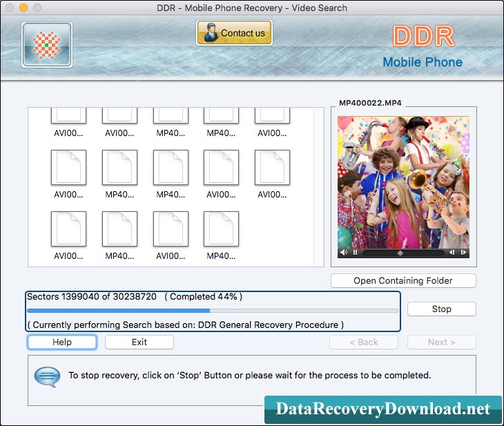The width and height of the screenshot is (504, 426).
Task: Step the preview video one frame forward
Action: [463, 253]
